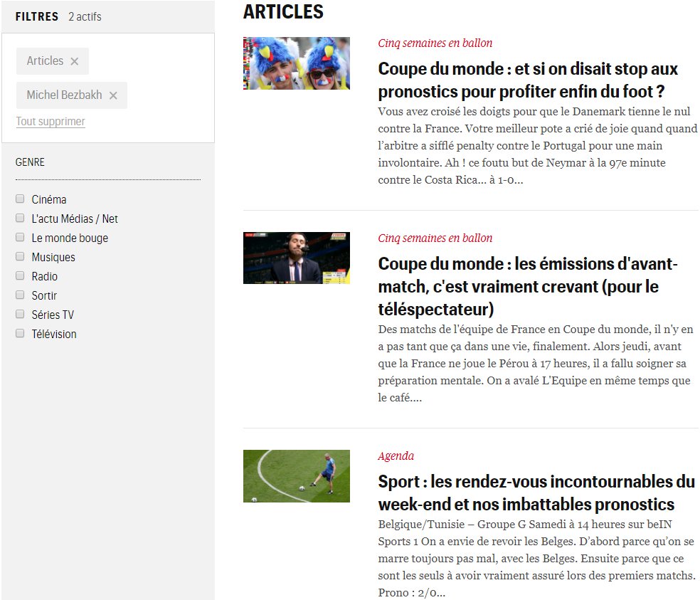The height and width of the screenshot is (600, 700).
Task: Click excerpt starting 'Des matchs de l'équipe'
Action: [x=536, y=363]
